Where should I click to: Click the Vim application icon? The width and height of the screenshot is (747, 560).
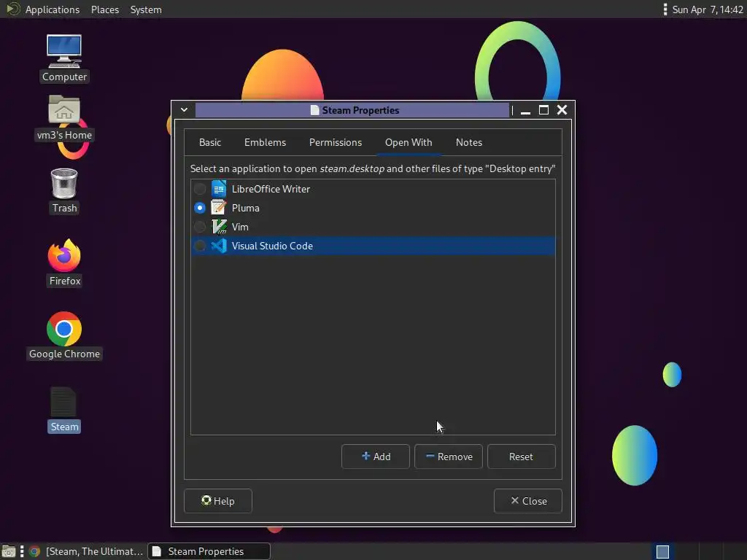219,227
